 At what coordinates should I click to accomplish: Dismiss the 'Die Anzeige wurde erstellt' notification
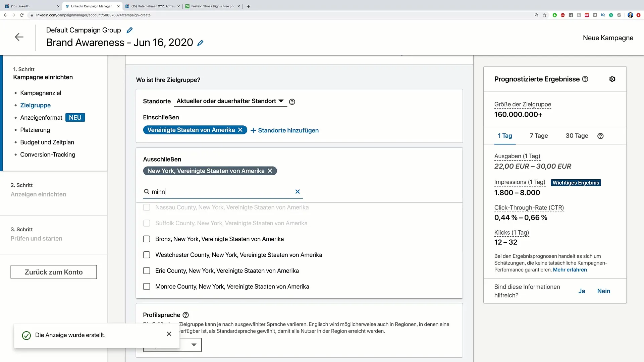pos(169,334)
